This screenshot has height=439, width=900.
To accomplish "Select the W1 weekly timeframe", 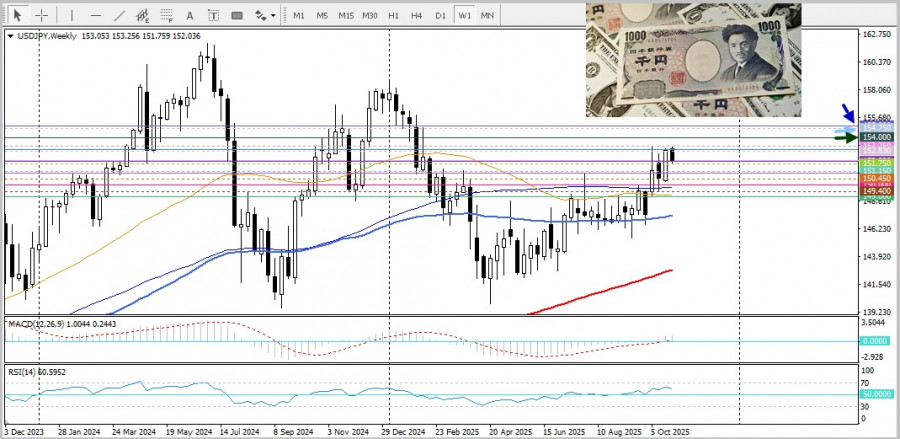I will (x=464, y=15).
